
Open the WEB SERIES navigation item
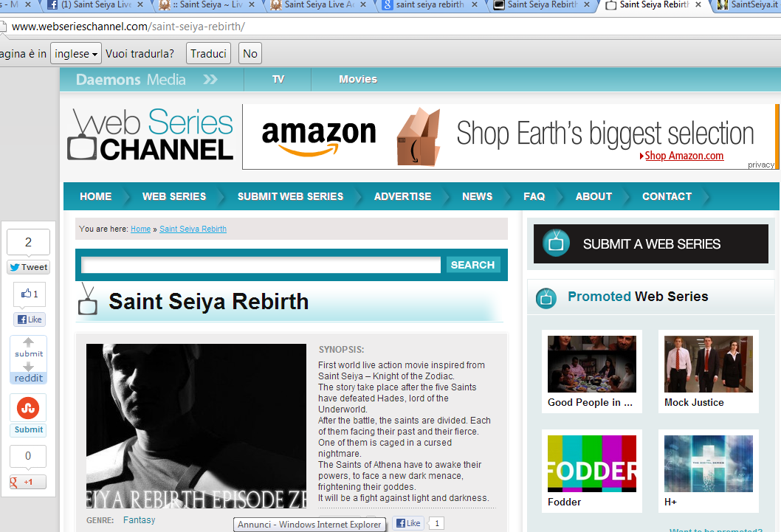tap(173, 196)
